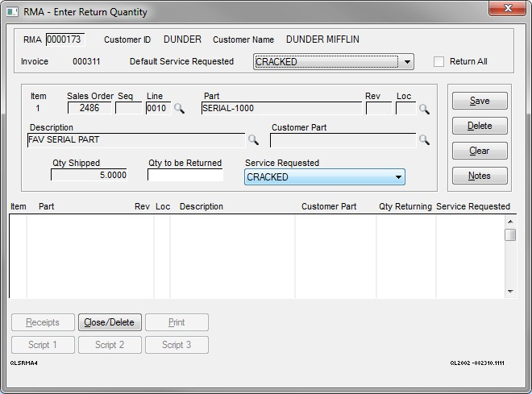
Task: Open the Notes button
Action: pos(480,176)
